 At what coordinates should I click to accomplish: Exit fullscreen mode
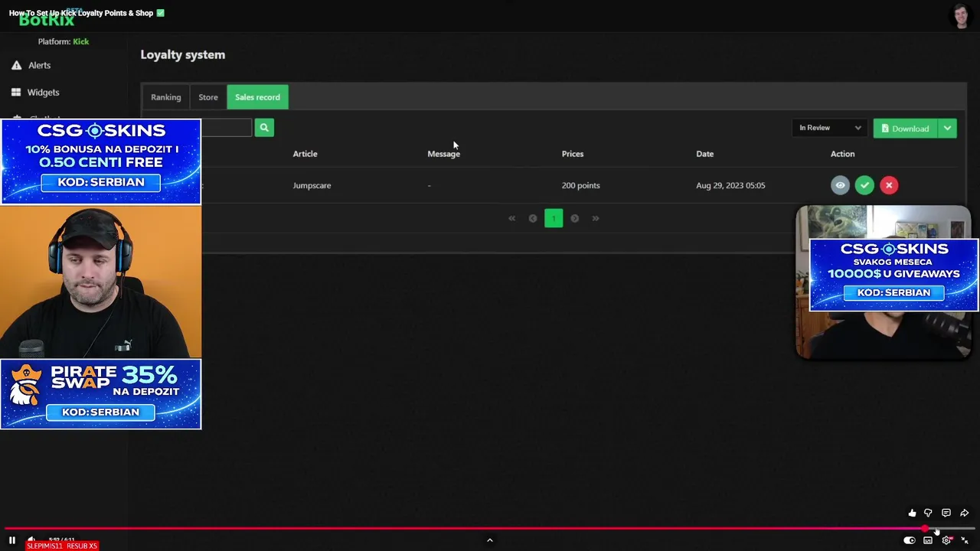tap(965, 540)
